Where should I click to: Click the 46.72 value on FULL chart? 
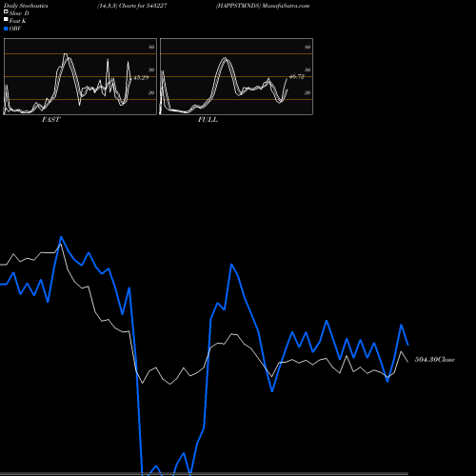point(297,77)
